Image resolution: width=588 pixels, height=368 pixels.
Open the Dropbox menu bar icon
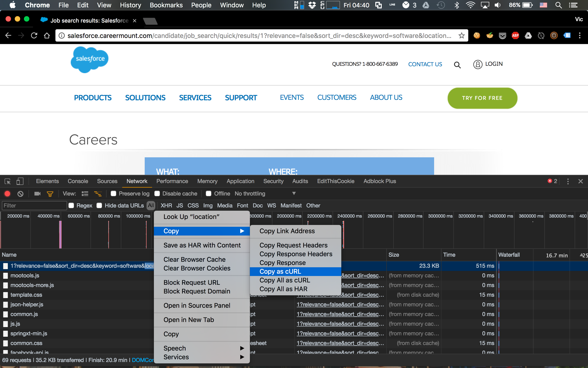point(312,5)
